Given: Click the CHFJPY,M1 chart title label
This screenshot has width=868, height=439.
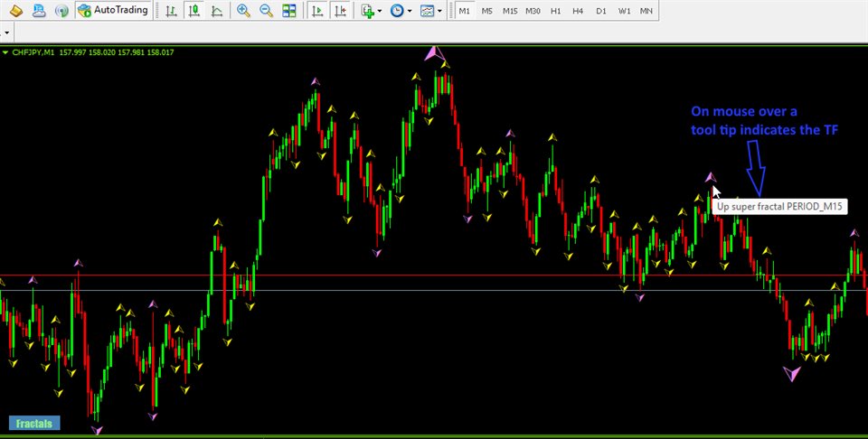Looking at the screenshot, I should [33, 52].
